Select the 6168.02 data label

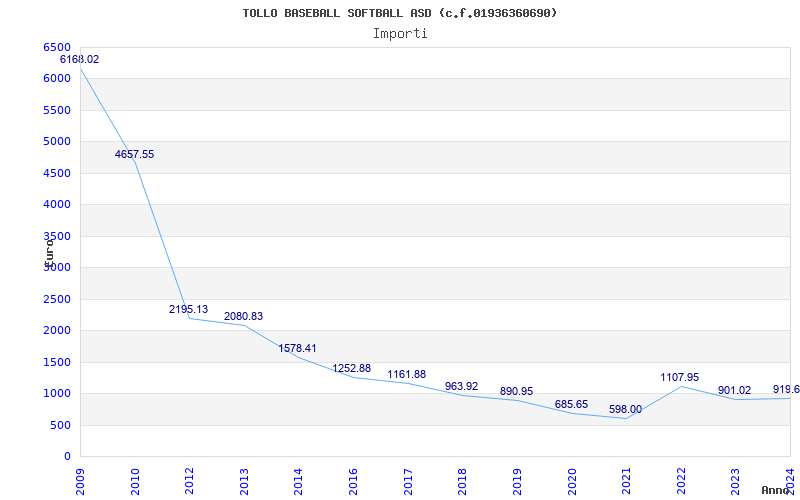click(80, 59)
